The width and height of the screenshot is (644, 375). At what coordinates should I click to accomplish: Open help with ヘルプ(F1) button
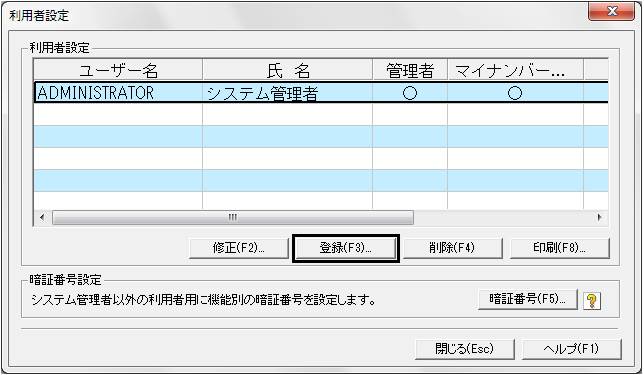point(571,349)
